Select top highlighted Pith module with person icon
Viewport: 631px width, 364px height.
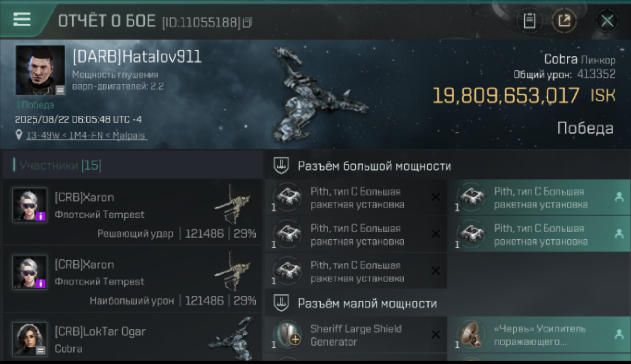(539, 198)
